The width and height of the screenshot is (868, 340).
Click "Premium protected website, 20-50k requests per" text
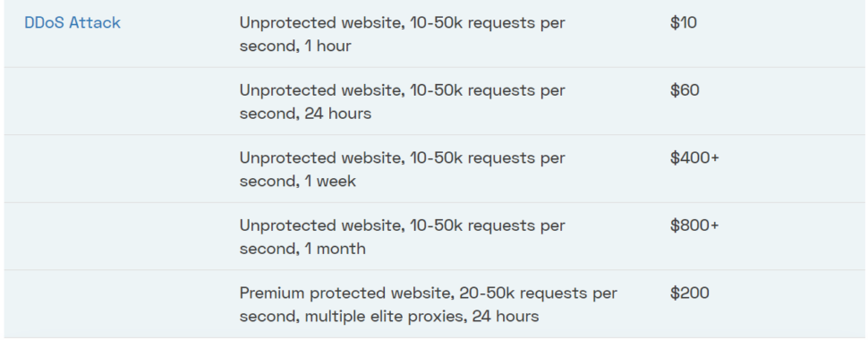point(428,293)
